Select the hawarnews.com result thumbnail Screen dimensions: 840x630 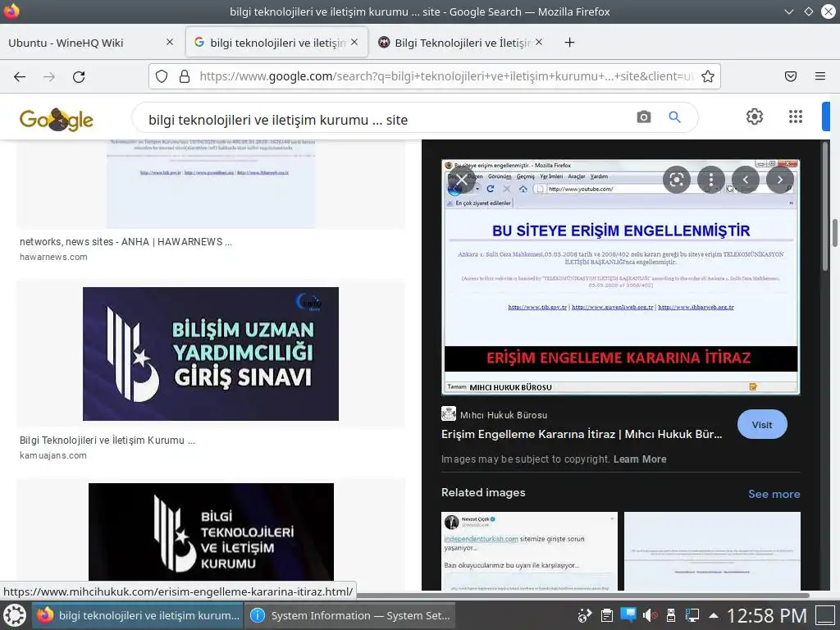tap(211, 183)
